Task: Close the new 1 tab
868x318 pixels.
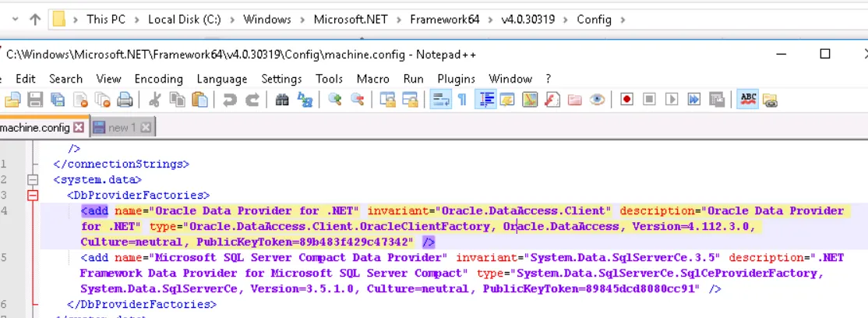Action: click(x=145, y=127)
